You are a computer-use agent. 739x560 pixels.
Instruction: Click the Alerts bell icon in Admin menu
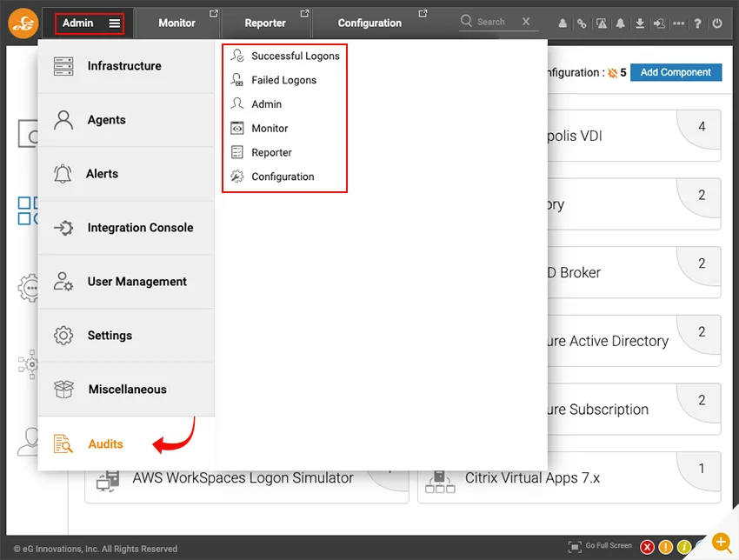[x=63, y=174]
